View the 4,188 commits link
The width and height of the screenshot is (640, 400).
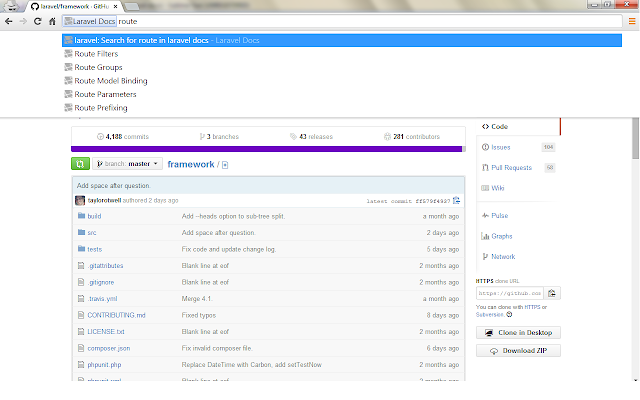(x=123, y=137)
